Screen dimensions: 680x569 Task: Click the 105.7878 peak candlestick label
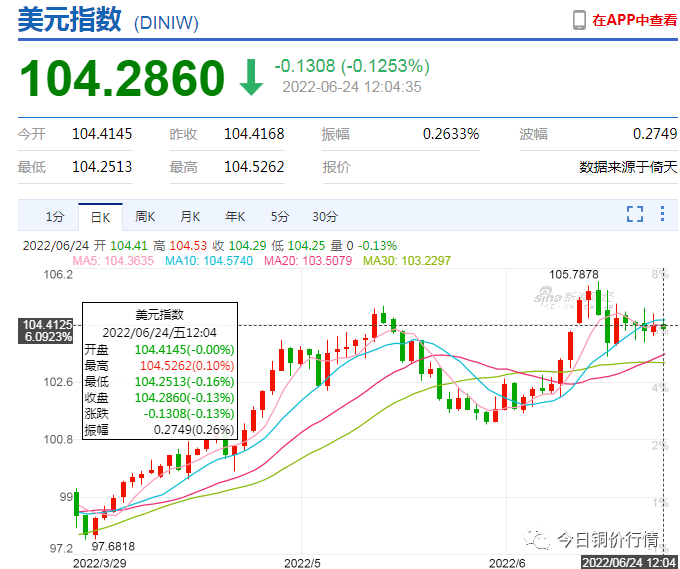573,275
